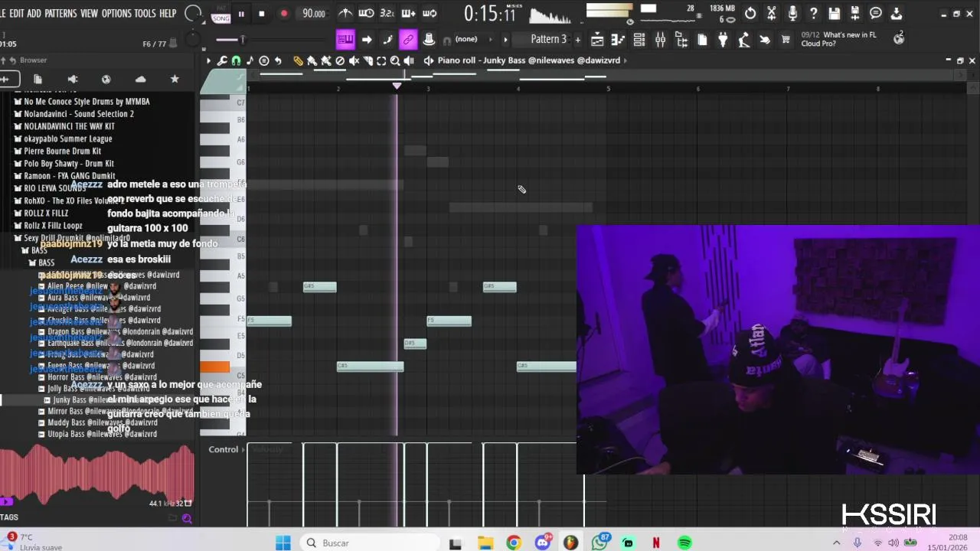Open help with the question mark icon

pos(813,14)
